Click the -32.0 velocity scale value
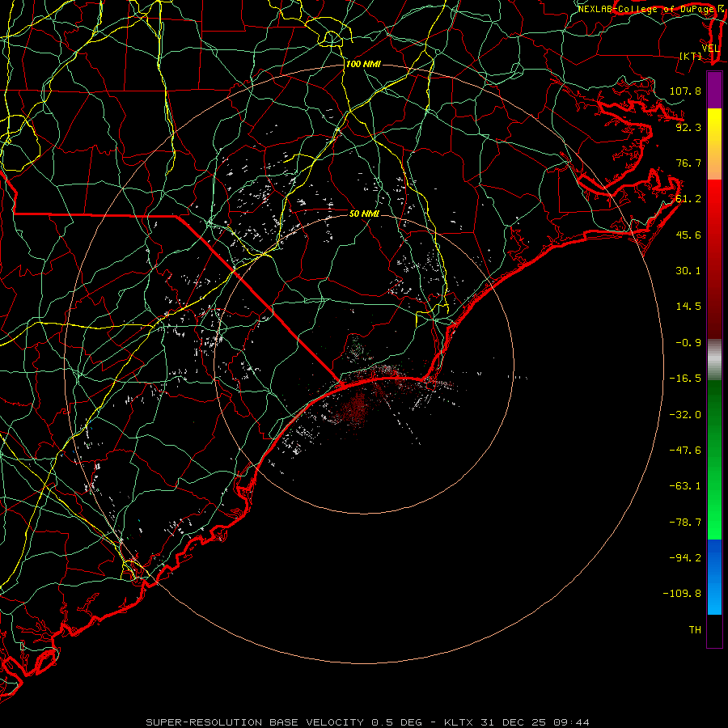The height and width of the screenshot is (728, 728). 685,415
